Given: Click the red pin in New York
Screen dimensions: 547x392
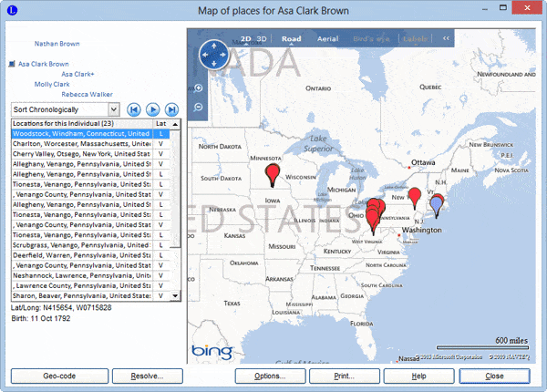Looking at the screenshot, I should pos(415,198).
